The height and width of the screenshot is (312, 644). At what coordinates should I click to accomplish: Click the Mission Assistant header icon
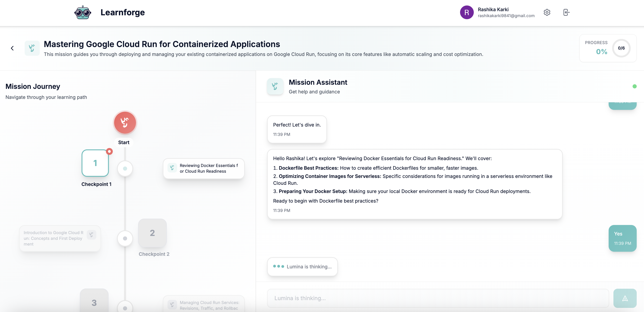(x=275, y=86)
